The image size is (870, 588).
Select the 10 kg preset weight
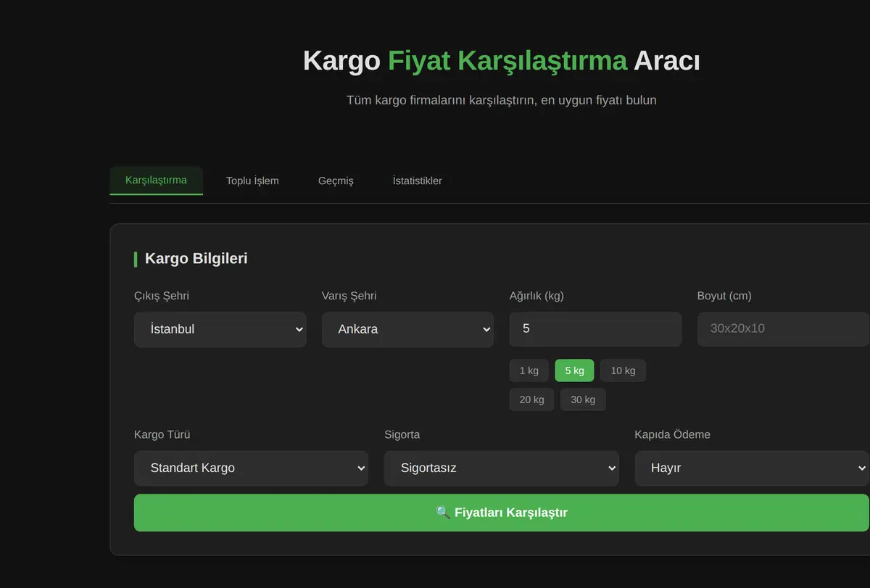click(623, 370)
